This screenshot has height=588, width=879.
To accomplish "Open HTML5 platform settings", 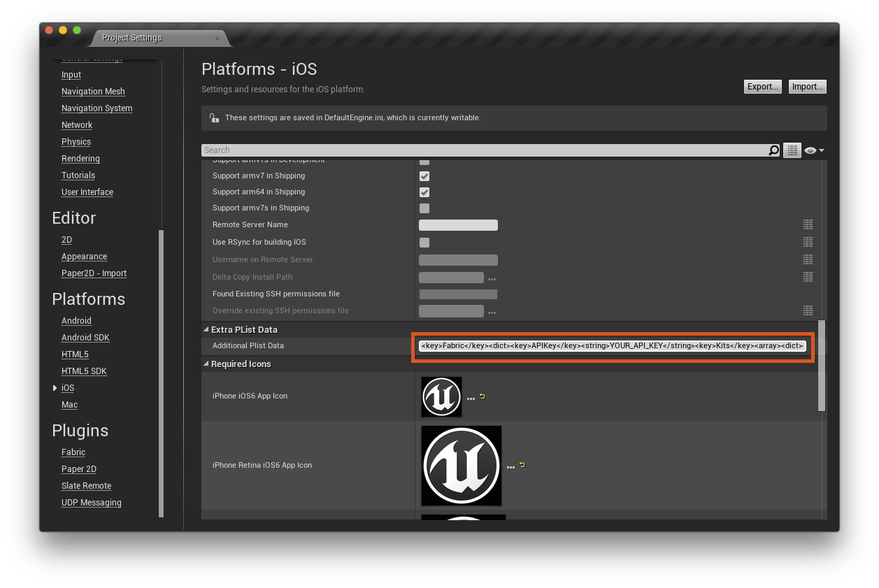I will pyautogui.click(x=75, y=354).
